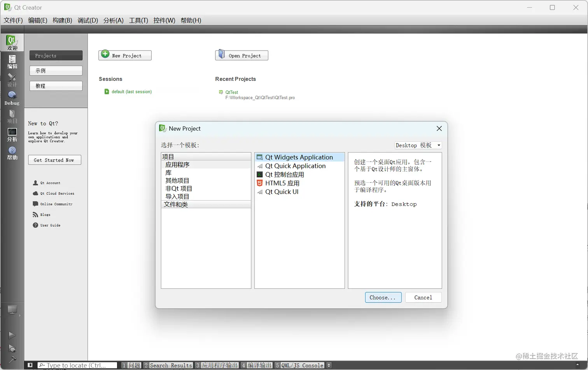Open the 调试(D) menu
The image size is (588, 370).
coord(87,20)
